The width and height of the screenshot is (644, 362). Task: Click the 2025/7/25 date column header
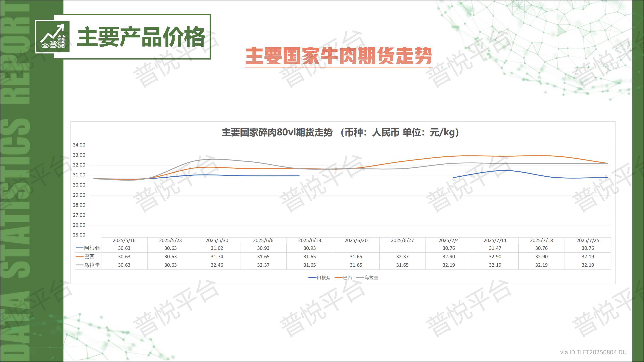tap(588, 241)
